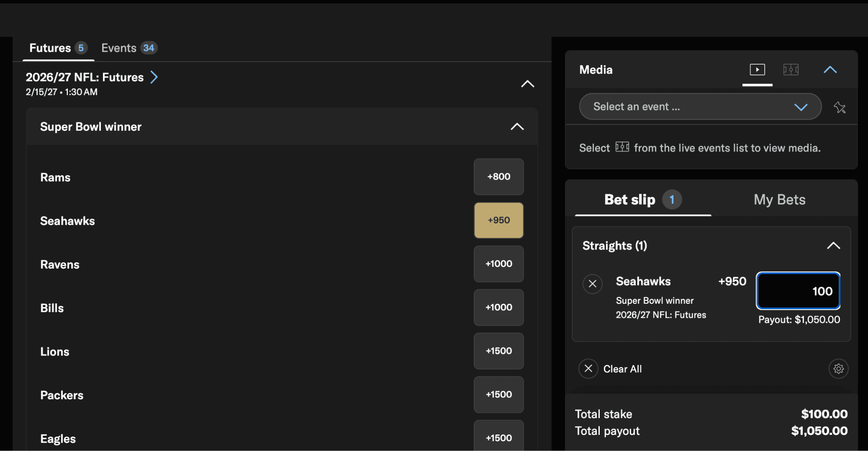
Task: Pick Bills at +1000
Action: pyautogui.click(x=498, y=307)
